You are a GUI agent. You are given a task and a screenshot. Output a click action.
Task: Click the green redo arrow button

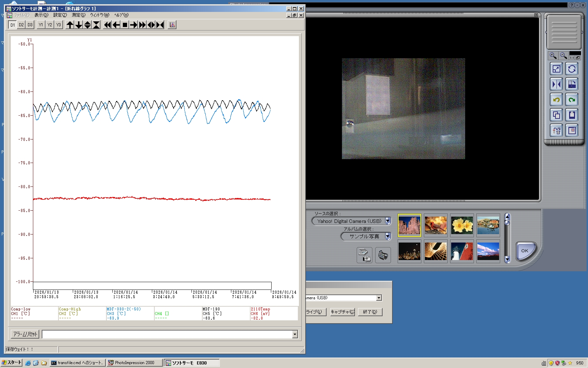pyautogui.click(x=572, y=100)
